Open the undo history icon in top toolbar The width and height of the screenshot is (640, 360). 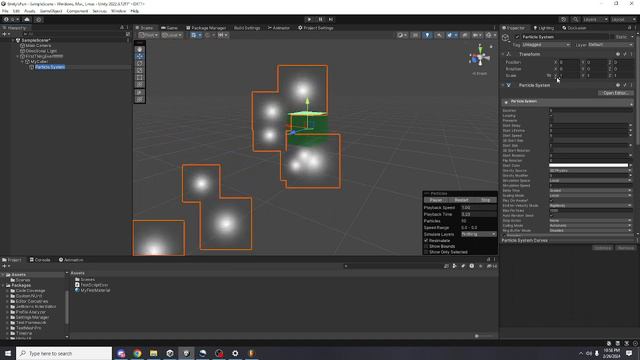tap(563, 19)
